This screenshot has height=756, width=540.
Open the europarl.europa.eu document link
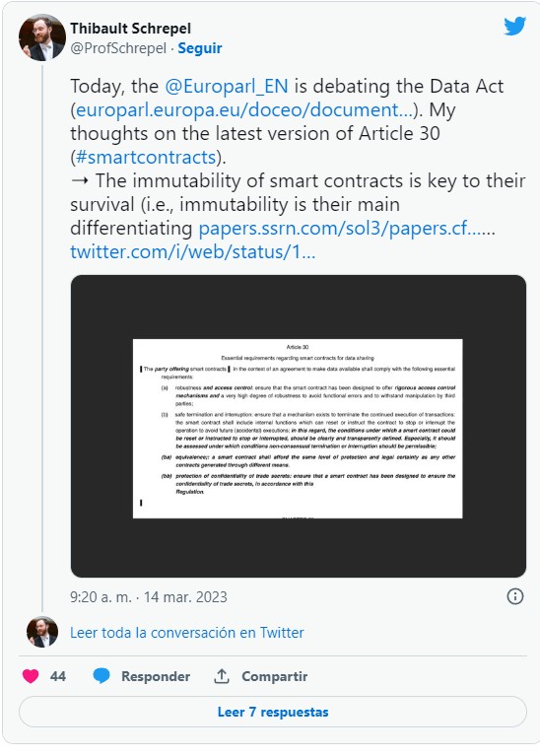click(x=244, y=110)
